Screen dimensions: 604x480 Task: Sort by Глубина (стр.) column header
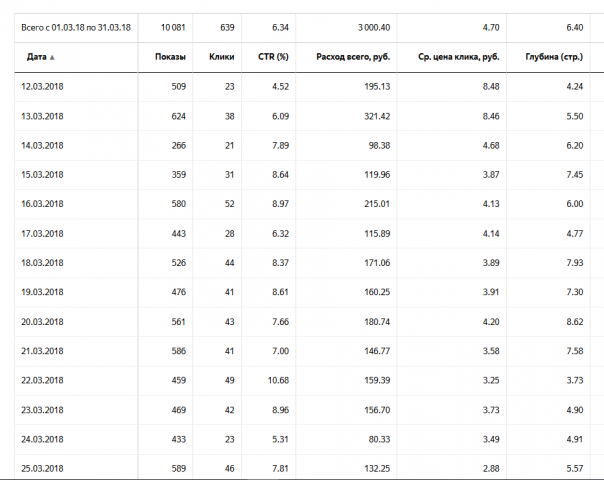(x=554, y=57)
